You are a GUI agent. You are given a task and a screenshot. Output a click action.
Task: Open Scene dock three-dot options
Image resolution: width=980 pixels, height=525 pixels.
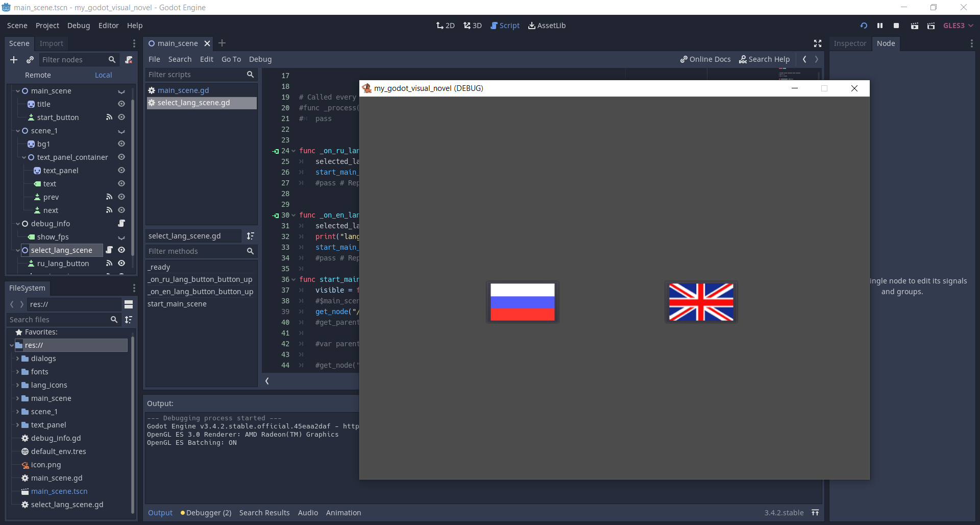(x=134, y=43)
